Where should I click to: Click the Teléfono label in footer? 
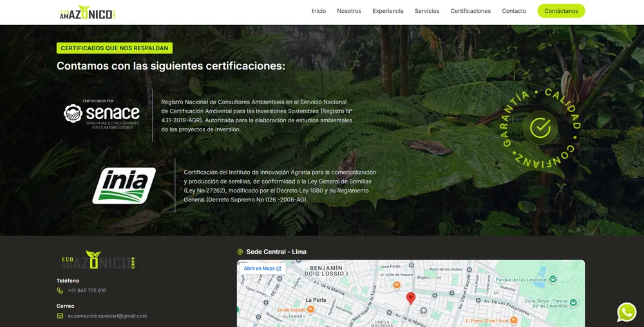click(x=68, y=281)
